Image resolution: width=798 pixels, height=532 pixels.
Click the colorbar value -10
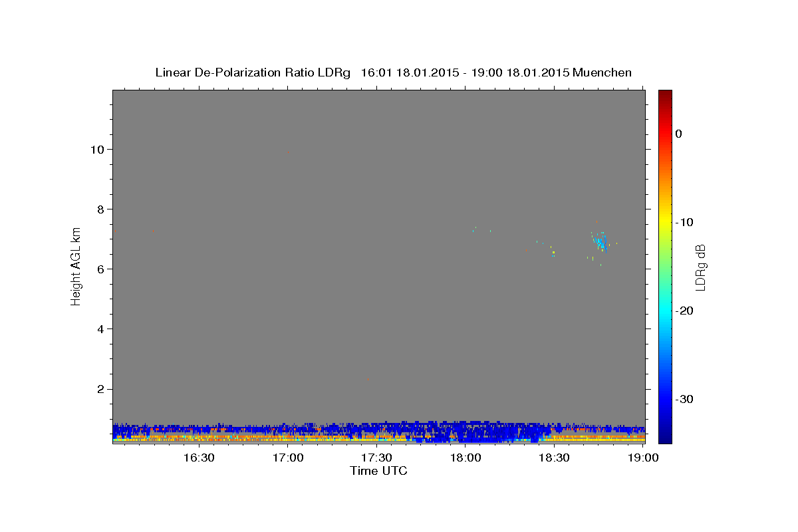683,222
